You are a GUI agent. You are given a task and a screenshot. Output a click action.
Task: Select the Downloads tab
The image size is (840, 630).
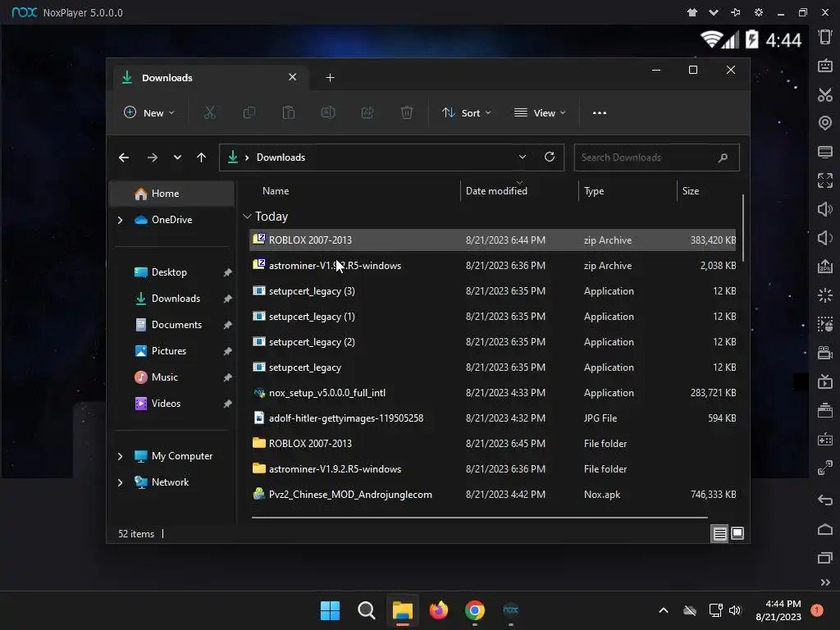point(209,78)
